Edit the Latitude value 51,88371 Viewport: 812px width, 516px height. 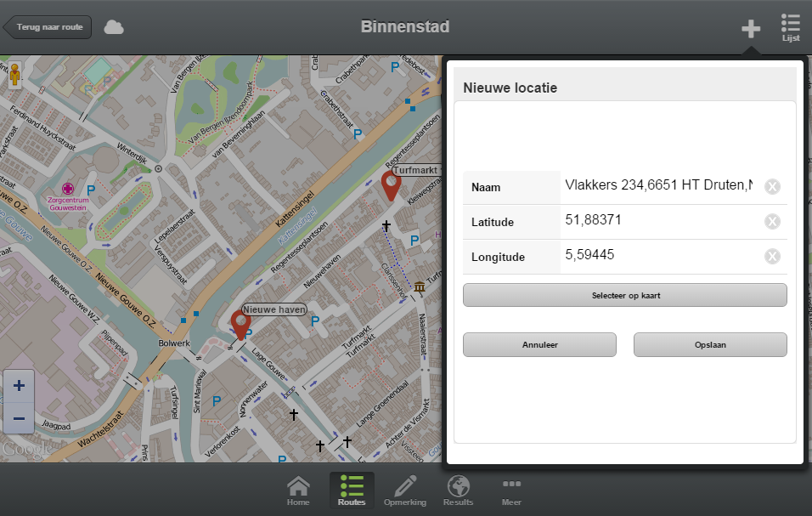(x=659, y=220)
